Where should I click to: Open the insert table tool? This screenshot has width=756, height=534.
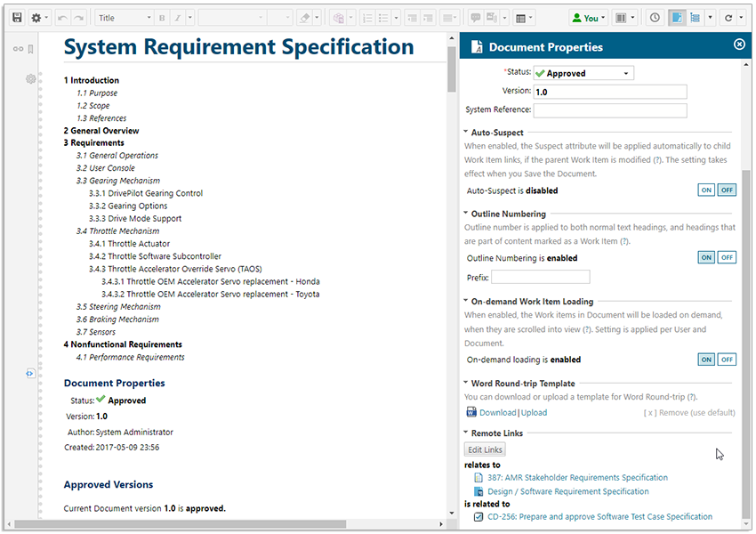pos(520,18)
